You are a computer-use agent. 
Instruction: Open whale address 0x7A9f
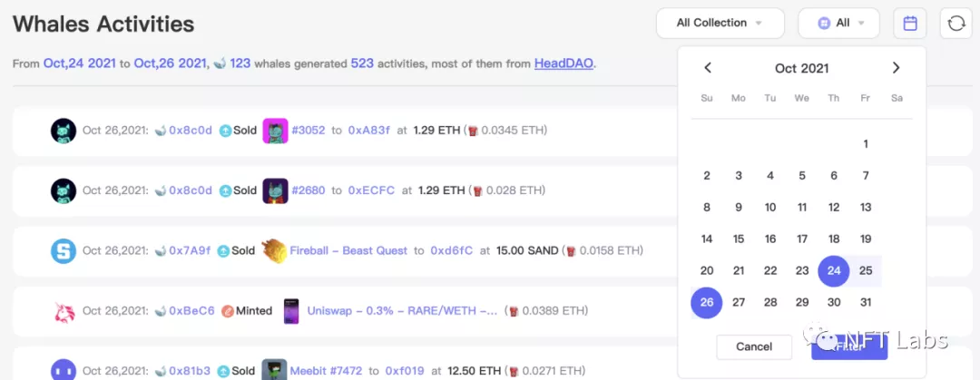[190, 250]
